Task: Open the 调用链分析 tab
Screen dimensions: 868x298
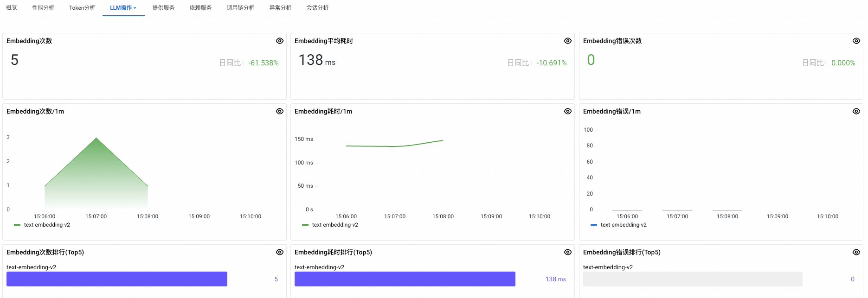Action: click(240, 8)
